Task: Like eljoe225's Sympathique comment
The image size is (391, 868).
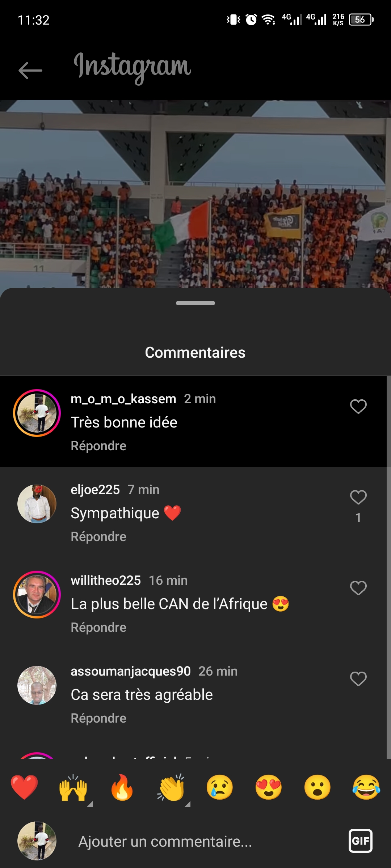Action: click(x=358, y=497)
